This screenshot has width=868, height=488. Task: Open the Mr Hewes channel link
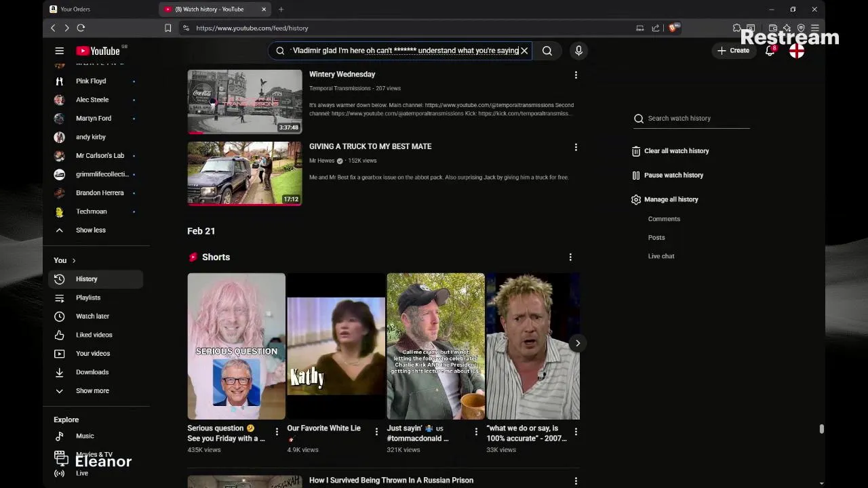pyautogui.click(x=321, y=161)
